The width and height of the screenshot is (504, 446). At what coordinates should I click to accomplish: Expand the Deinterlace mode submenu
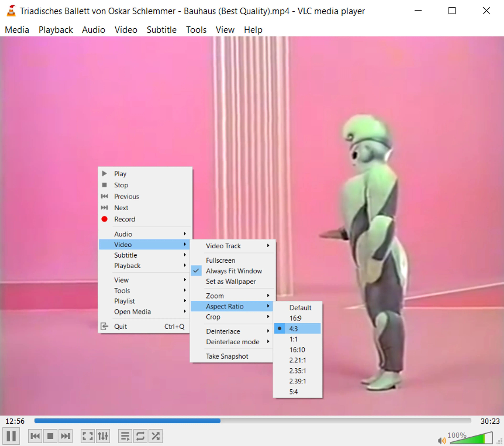pyautogui.click(x=233, y=342)
